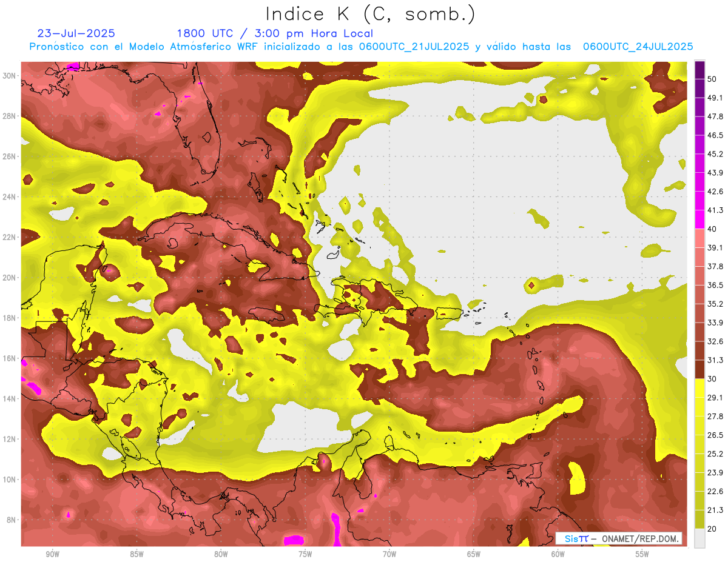The width and height of the screenshot is (728, 562).
Task: Click the 12N latitude axis label
Action: tap(10, 439)
